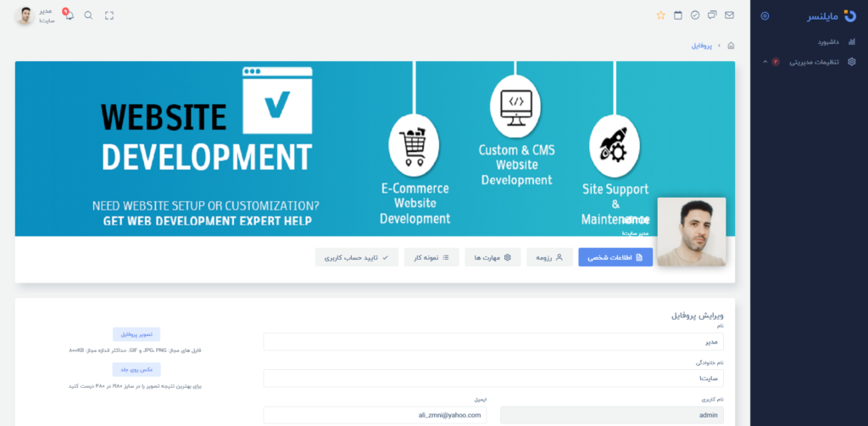Select رزومه tab
Image resolution: width=868 pixels, height=426 pixels.
549,257
